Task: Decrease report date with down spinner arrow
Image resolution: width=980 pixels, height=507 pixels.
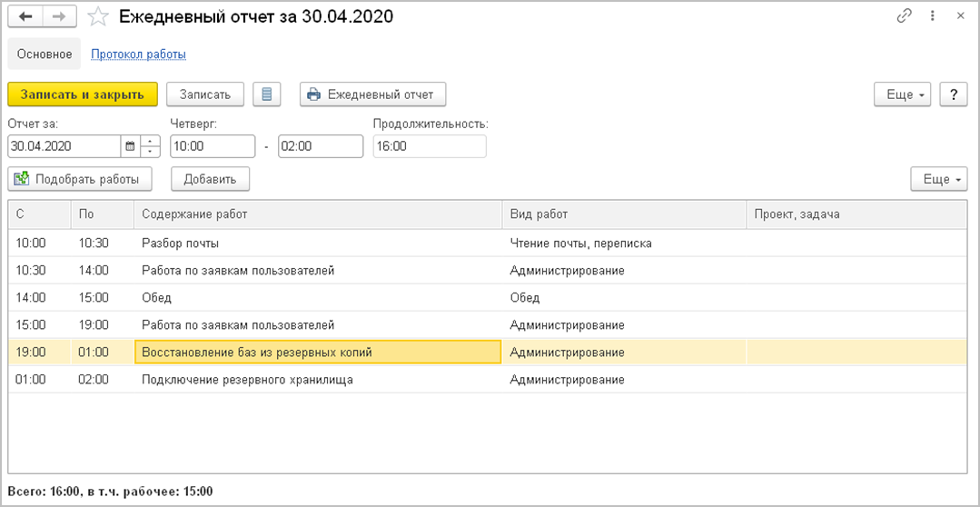Action: pyautogui.click(x=151, y=152)
